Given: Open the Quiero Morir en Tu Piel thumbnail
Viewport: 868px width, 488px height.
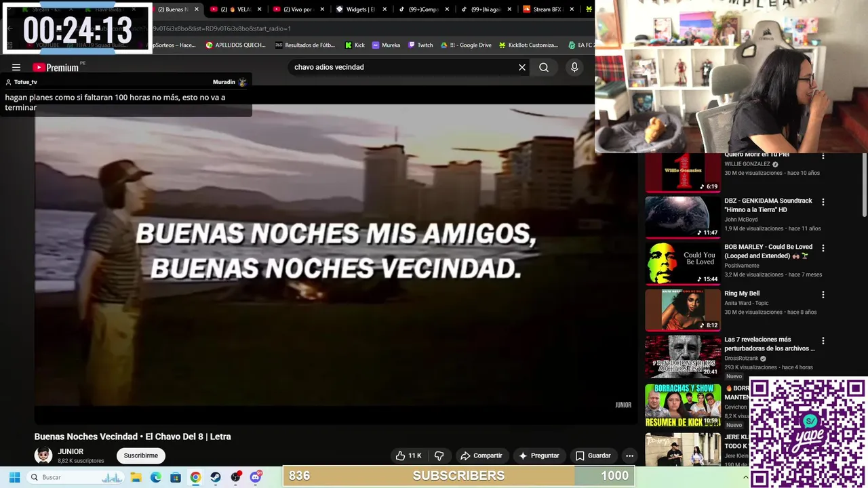Looking at the screenshot, I should coord(683,173).
